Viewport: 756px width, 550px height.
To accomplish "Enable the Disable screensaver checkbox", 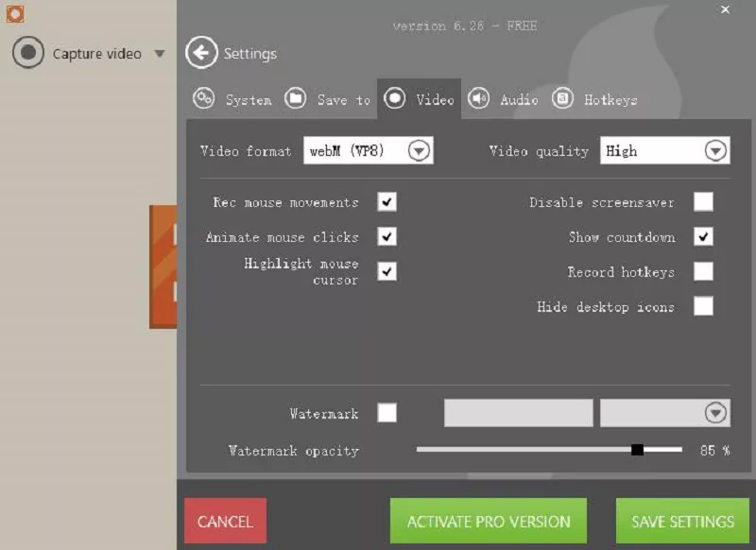I will click(x=703, y=202).
